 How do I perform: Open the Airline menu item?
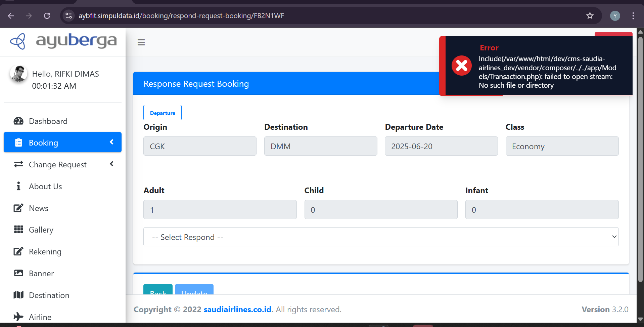tap(40, 317)
